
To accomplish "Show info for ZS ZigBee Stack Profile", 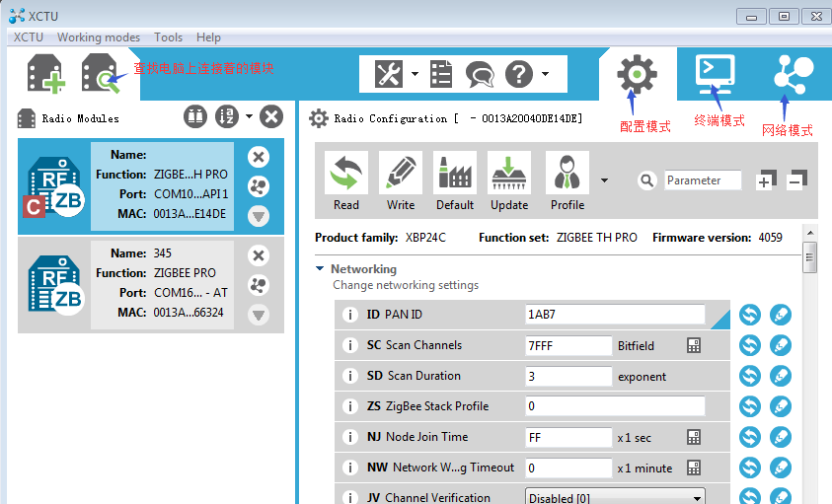I will pos(349,407).
